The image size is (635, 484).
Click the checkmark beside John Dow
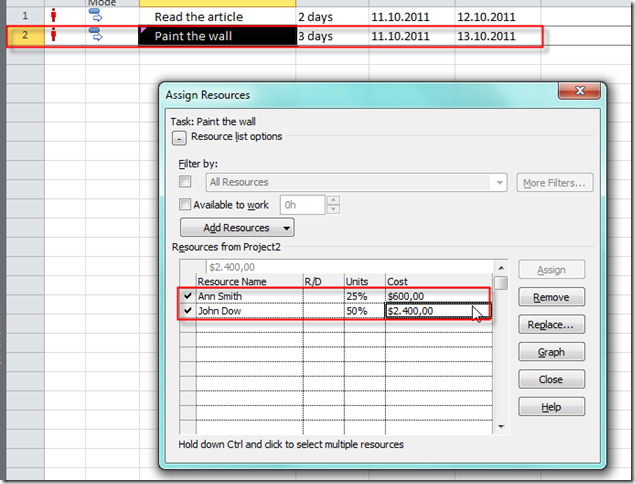[x=187, y=311]
